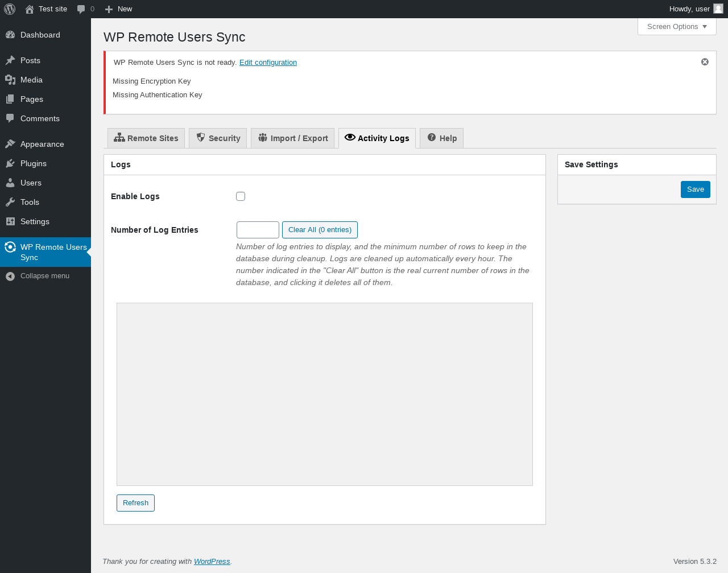Click the Tools wrench icon

pyautogui.click(x=10, y=202)
